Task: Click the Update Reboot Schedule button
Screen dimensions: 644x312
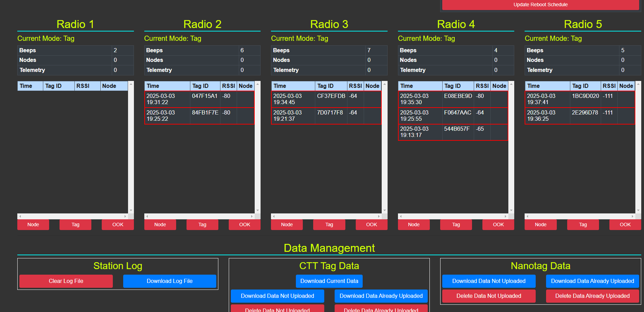Action: [540, 4]
